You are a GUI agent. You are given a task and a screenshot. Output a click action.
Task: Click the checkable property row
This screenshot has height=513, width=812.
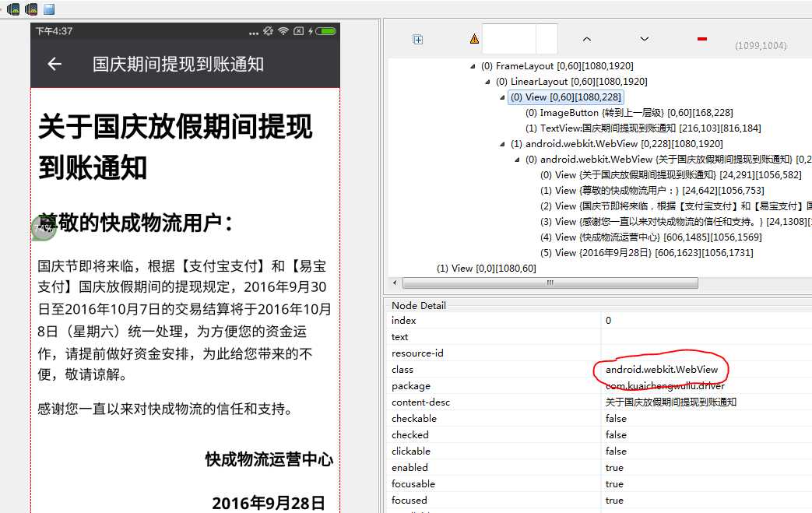click(599, 418)
